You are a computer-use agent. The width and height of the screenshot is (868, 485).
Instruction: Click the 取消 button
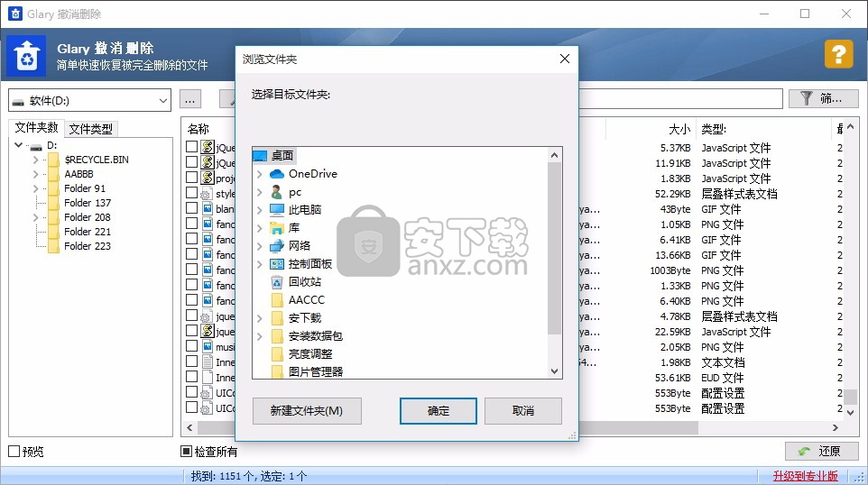click(523, 411)
